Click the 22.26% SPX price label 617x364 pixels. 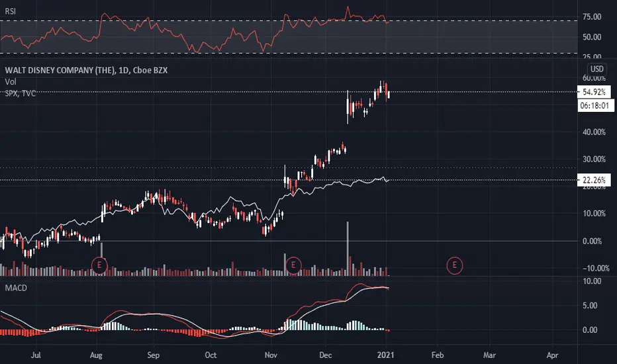[x=594, y=180]
